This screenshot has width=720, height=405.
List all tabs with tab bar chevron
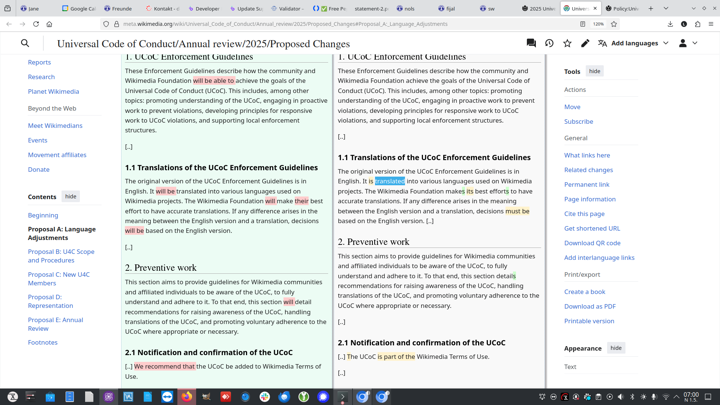[666, 8]
